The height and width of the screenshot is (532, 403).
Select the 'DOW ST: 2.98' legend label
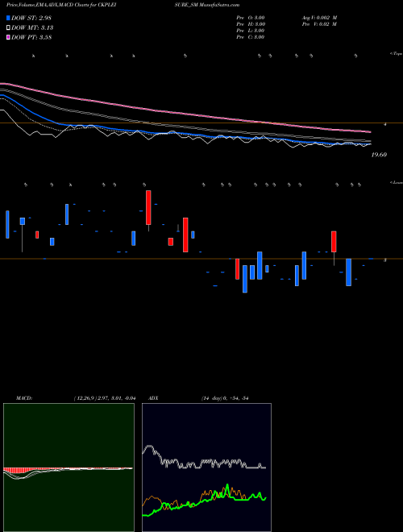coord(31,18)
